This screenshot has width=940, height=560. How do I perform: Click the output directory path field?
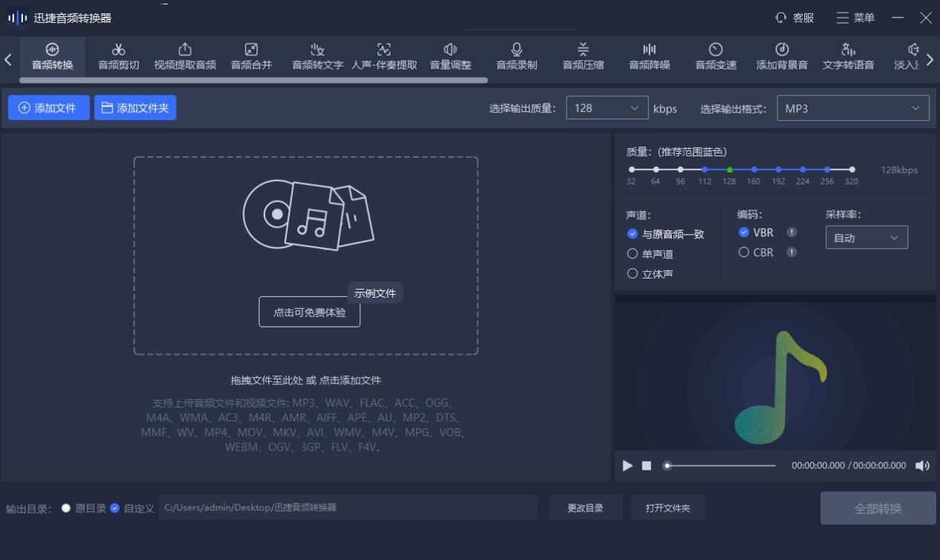[348, 508]
